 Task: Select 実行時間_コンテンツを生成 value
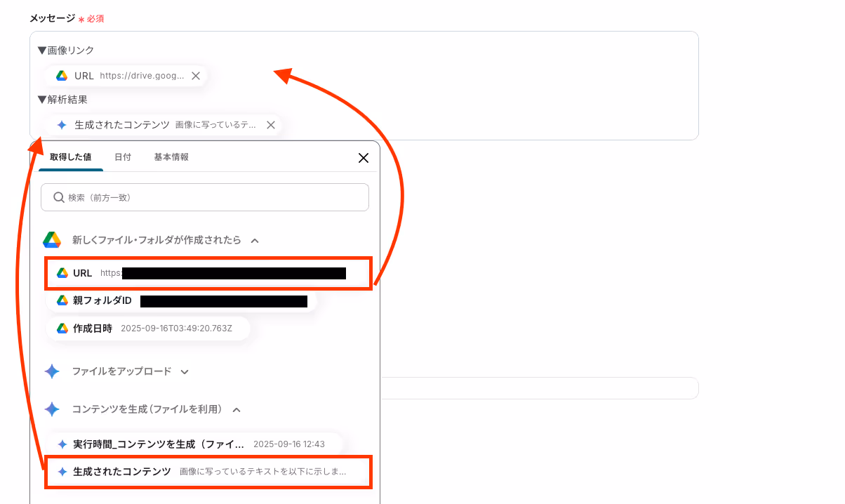click(x=195, y=444)
